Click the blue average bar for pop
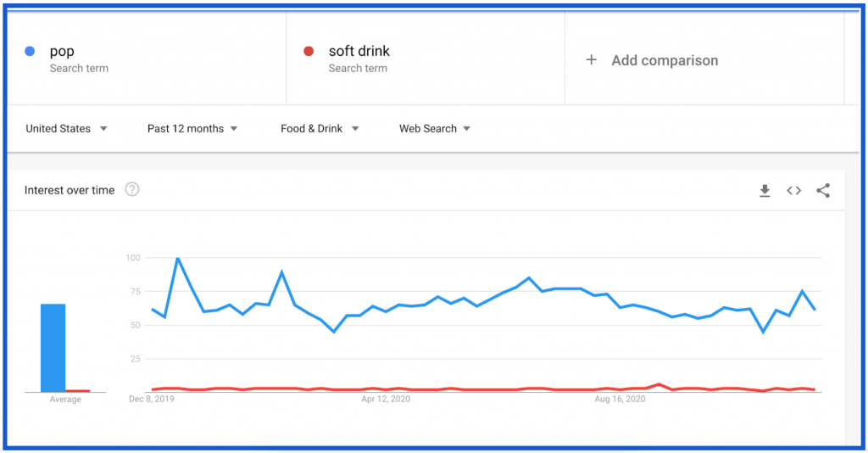 (53, 348)
